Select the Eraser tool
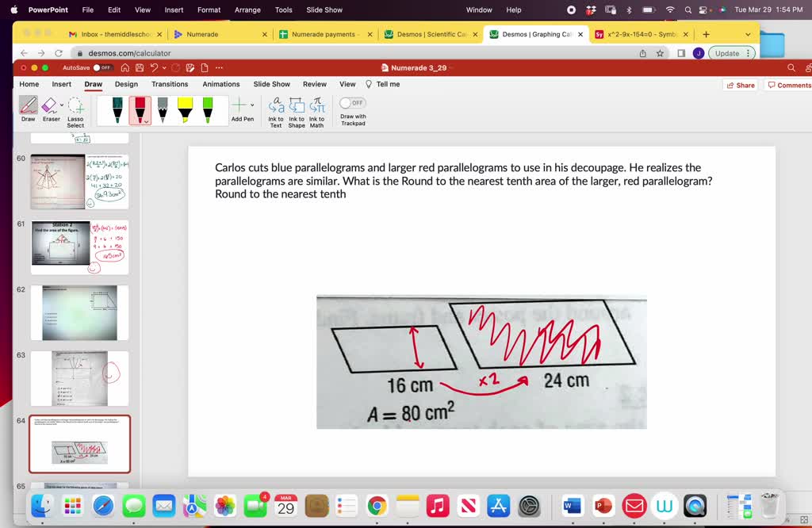 49,105
